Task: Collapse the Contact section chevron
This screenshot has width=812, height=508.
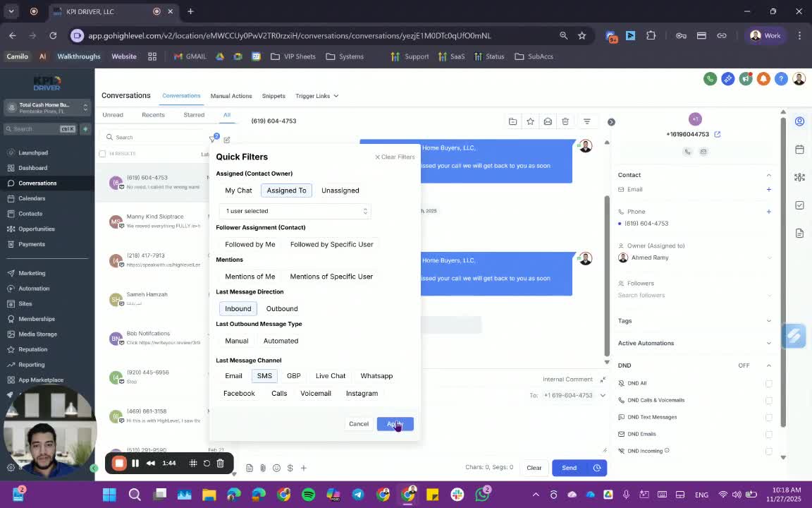Action: click(768, 175)
